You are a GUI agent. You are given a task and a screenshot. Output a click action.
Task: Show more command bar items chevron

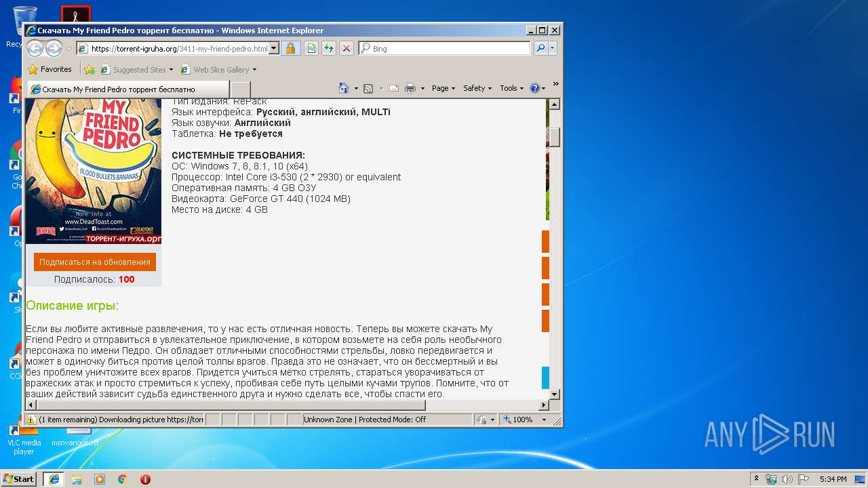click(555, 84)
